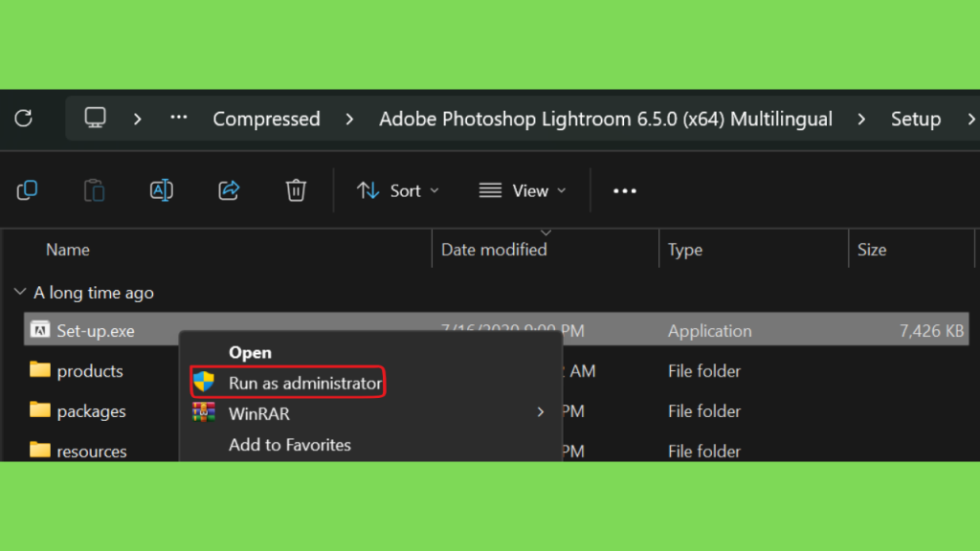Viewport: 980px width, 551px height.
Task: Sort by the Size column header
Action: tap(872, 250)
